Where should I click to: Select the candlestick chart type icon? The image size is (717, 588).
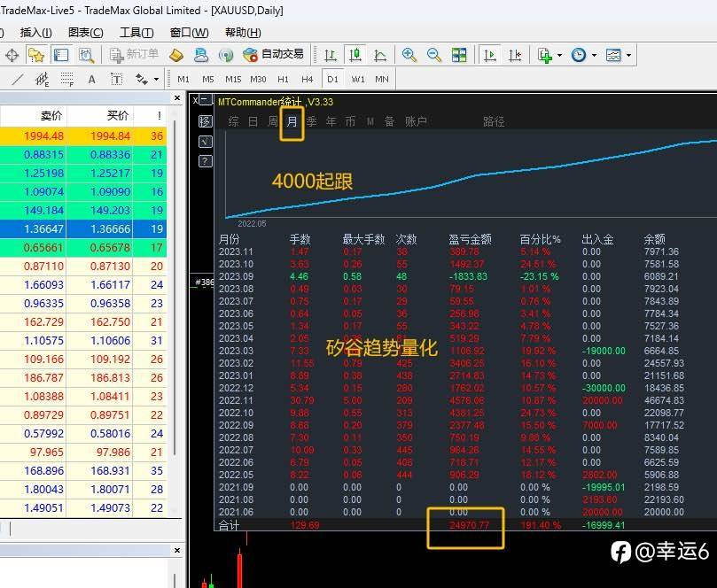tap(355, 55)
